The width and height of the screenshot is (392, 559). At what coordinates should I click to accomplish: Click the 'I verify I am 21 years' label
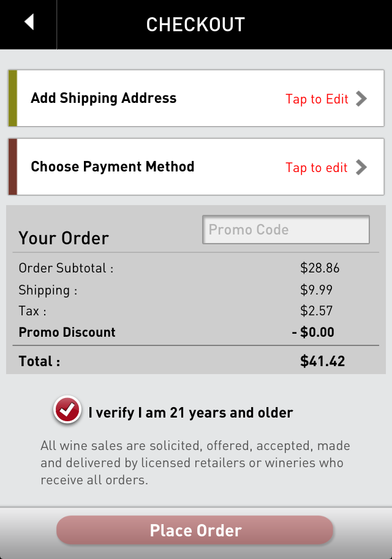[x=190, y=413]
